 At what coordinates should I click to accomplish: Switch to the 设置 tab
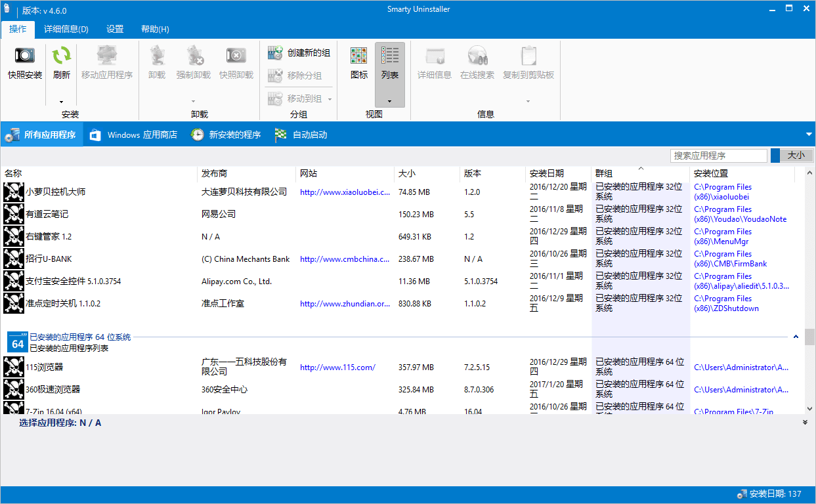(115, 29)
